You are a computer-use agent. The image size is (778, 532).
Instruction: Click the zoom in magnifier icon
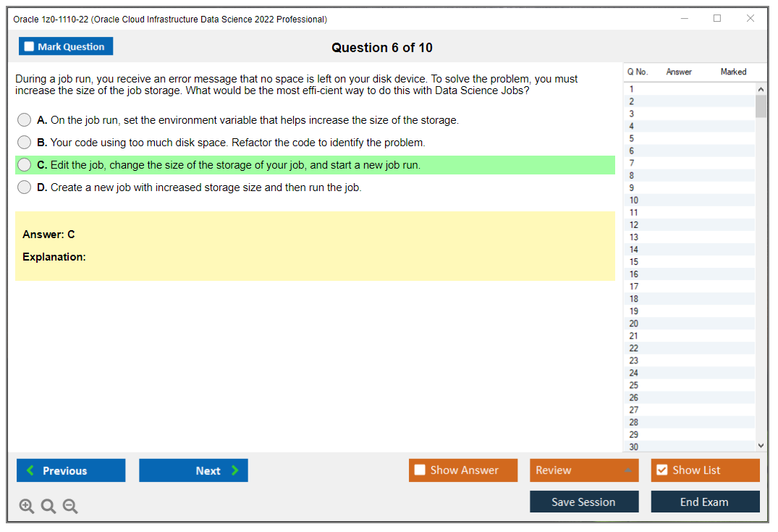[27, 507]
